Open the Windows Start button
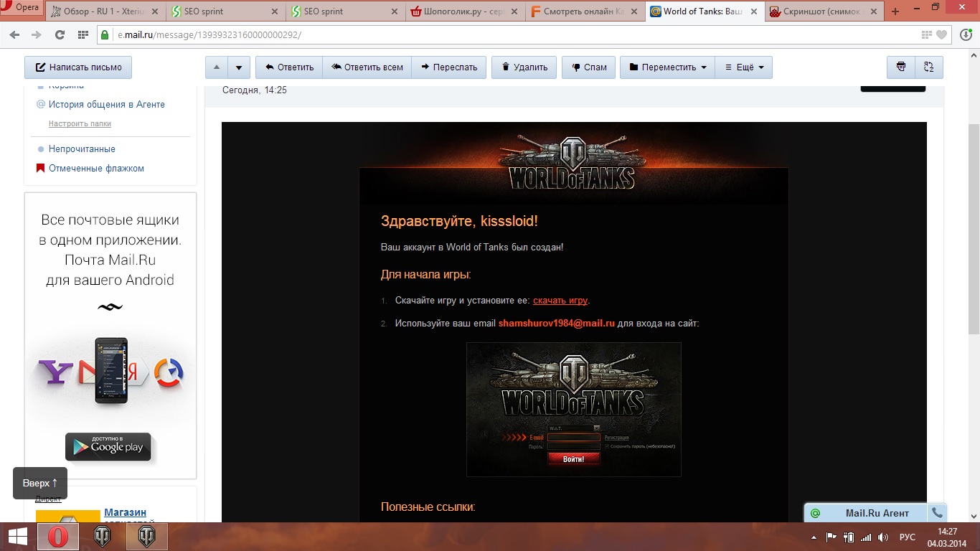 point(17,537)
